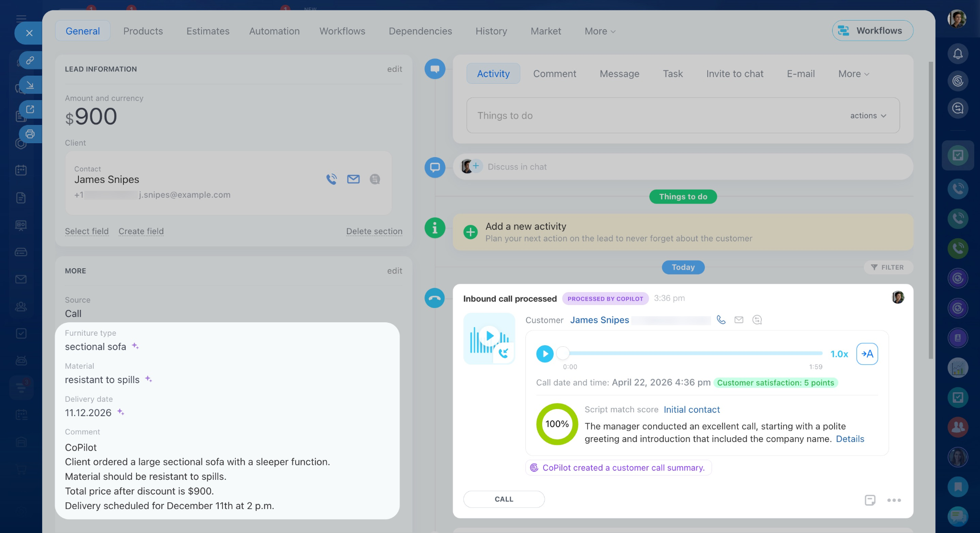Click transcript translate arrow-A button
The width and height of the screenshot is (980, 533).
[867, 354]
